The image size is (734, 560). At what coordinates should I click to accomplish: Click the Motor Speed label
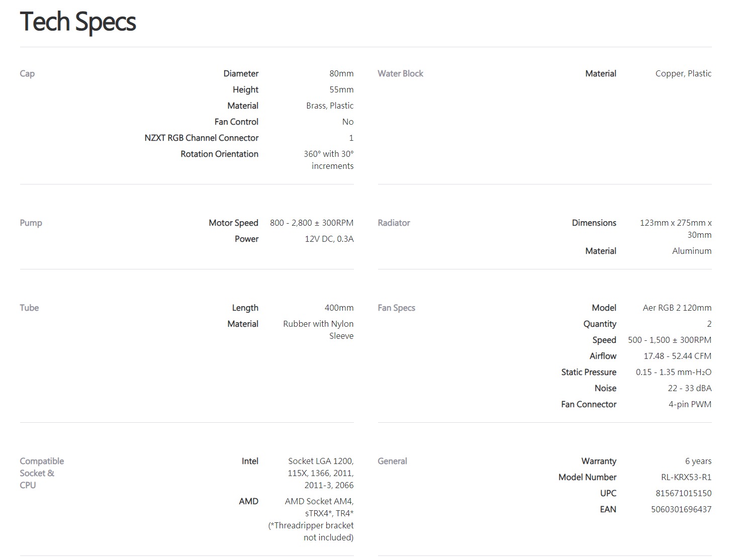coord(233,223)
